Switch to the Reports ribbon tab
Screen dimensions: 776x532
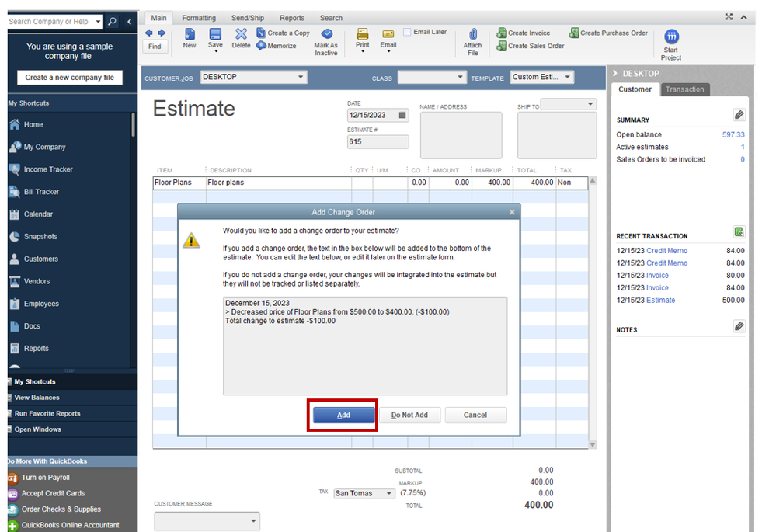(292, 18)
